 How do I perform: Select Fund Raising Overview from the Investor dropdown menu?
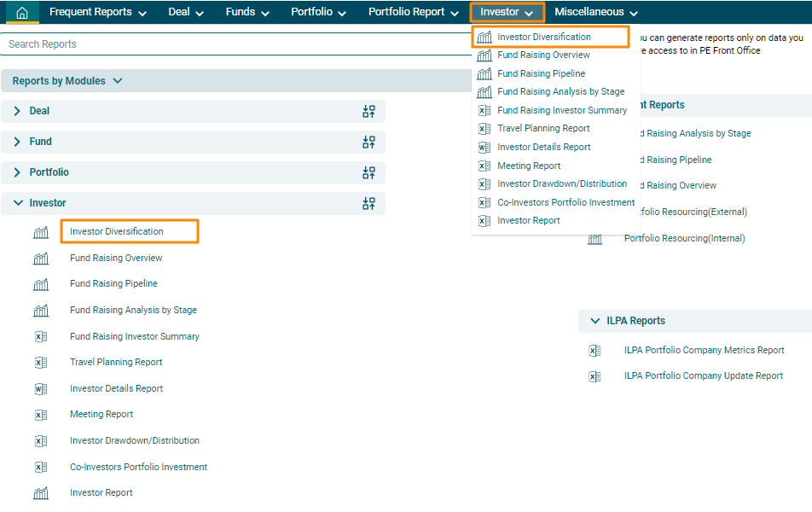[x=543, y=55]
